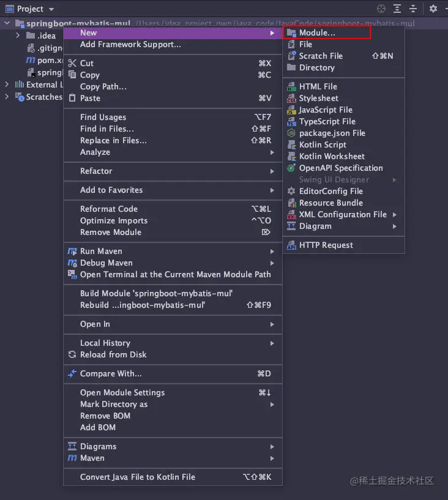Click the HTML File icon
This screenshot has width=448, height=500.
click(291, 86)
